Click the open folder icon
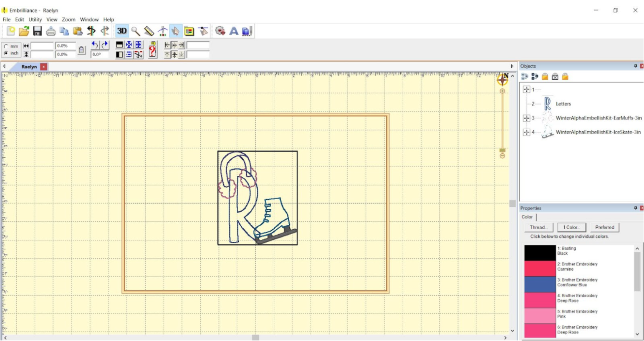 [x=24, y=31]
